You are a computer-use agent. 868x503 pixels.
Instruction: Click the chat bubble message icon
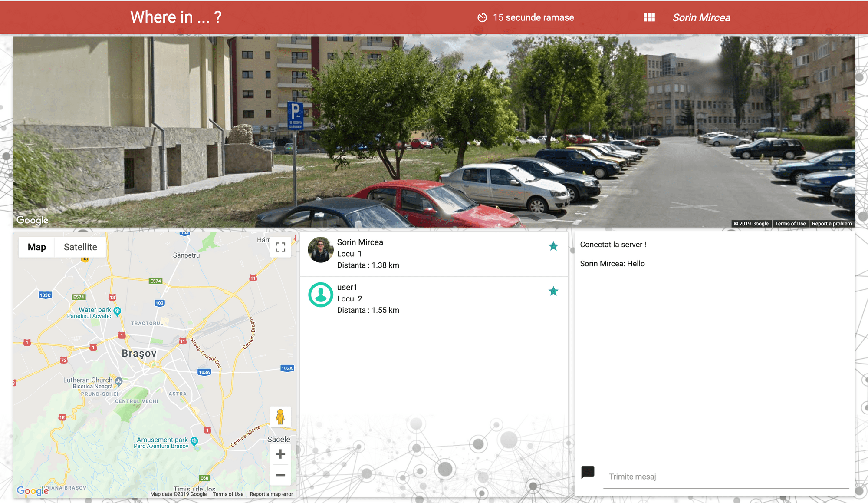(x=588, y=472)
